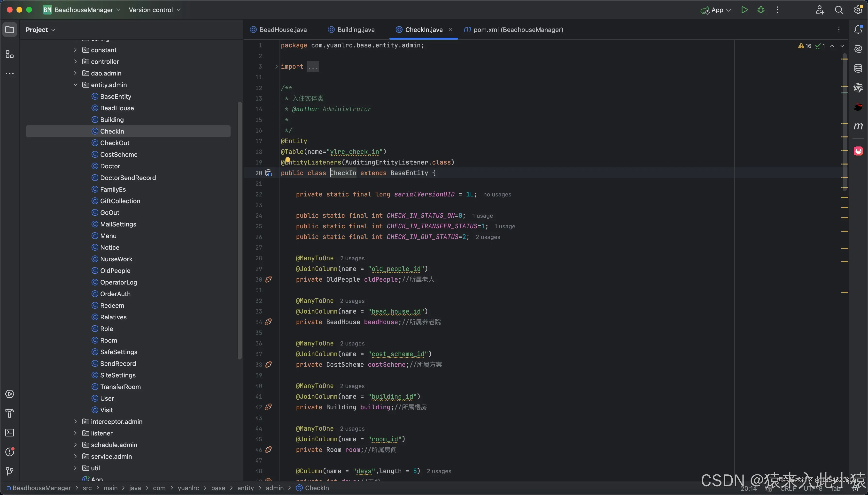The image size is (868, 495).
Task: Open the Git branch tool window
Action: [x=9, y=471]
